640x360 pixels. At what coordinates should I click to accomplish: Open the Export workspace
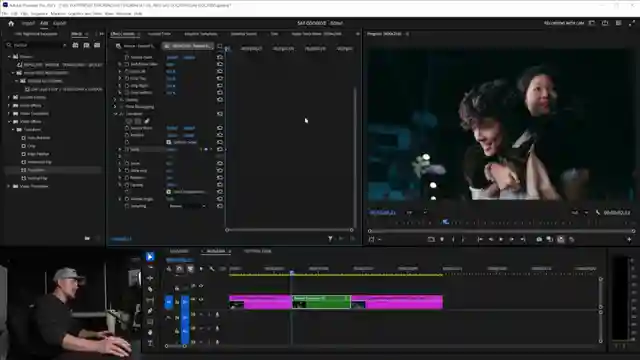(x=60, y=23)
